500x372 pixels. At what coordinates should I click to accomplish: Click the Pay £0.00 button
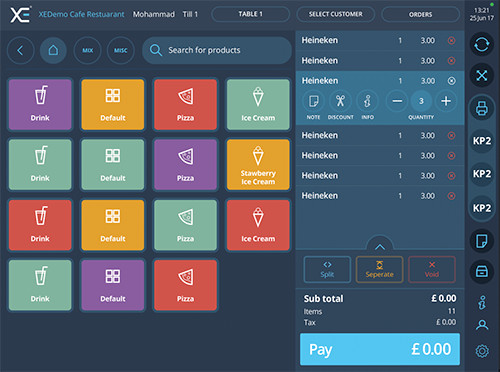(380, 349)
